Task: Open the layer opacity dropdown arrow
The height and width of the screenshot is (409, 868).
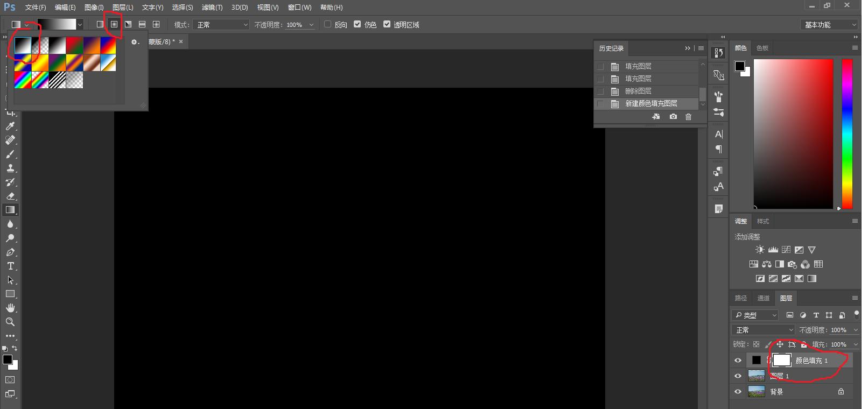Action: coord(856,330)
